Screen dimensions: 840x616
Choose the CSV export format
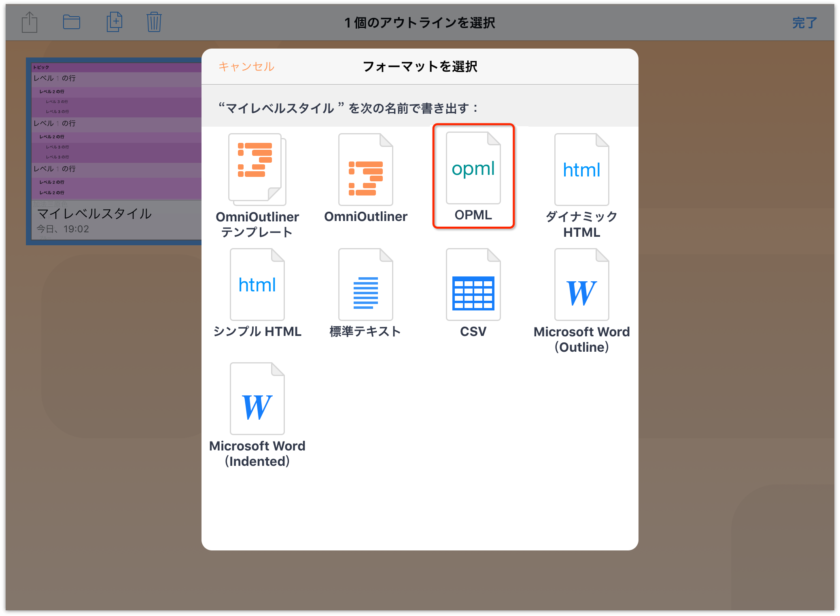(473, 293)
